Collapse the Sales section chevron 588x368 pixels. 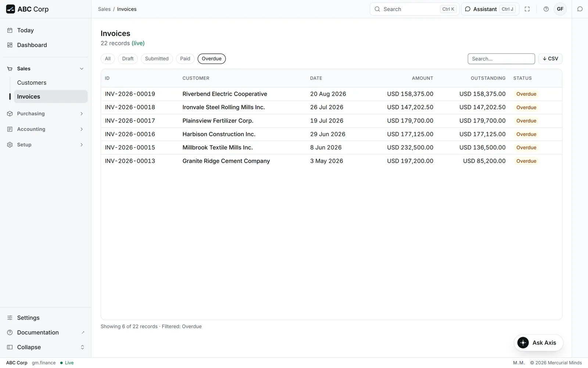(x=82, y=69)
